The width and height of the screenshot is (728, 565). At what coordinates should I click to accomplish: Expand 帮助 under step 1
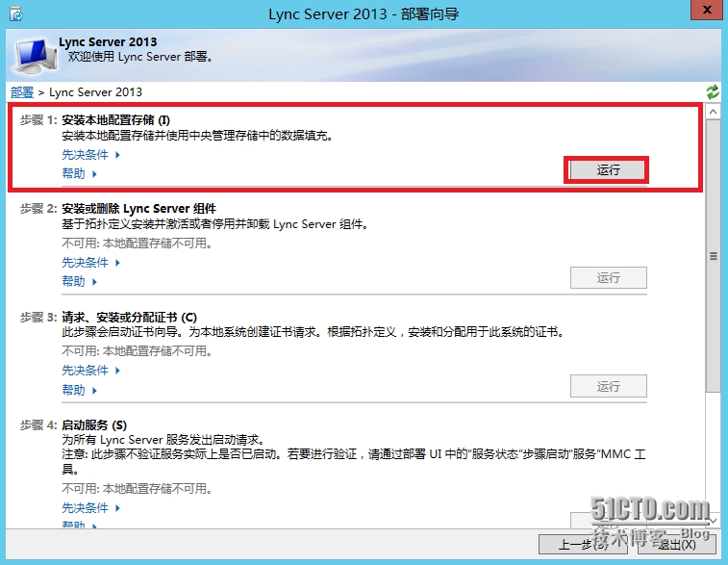80,174
